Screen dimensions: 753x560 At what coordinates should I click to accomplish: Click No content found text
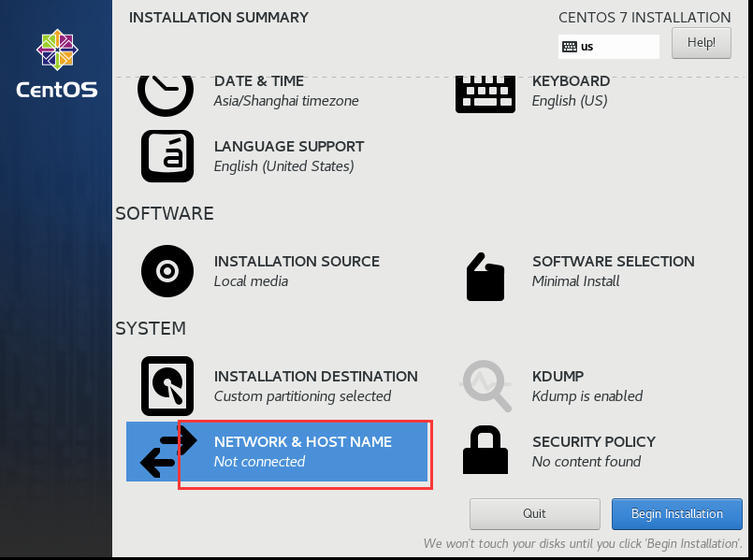coord(586,462)
